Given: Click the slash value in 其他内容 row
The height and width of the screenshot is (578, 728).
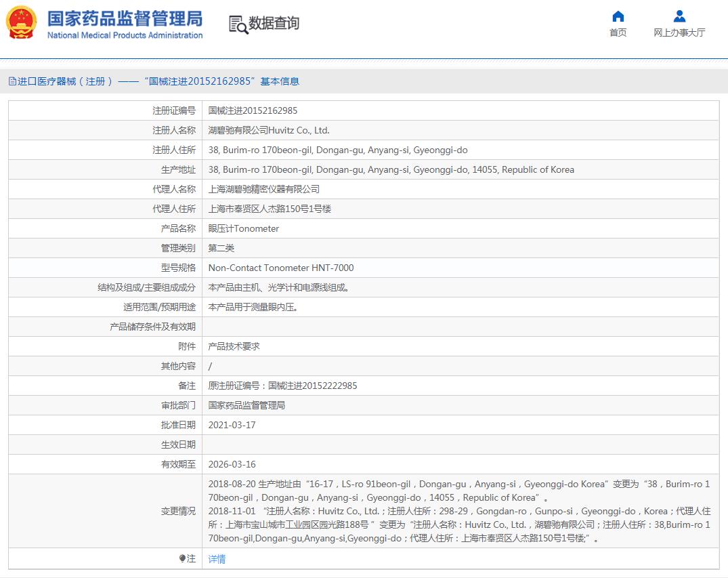Looking at the screenshot, I should point(211,366).
